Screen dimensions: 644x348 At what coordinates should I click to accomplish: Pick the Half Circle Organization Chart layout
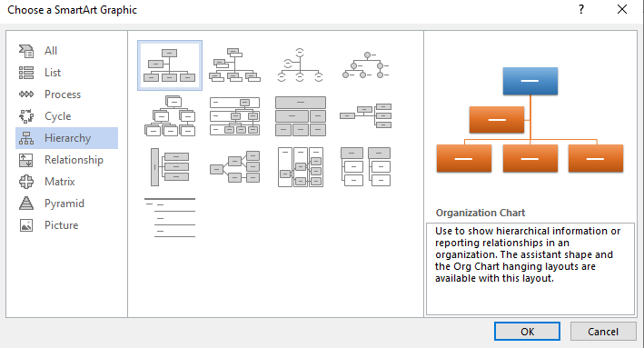pyautogui.click(x=301, y=65)
